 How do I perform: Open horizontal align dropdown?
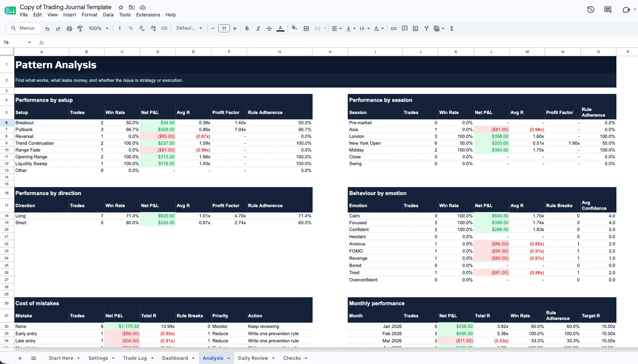tap(336, 29)
